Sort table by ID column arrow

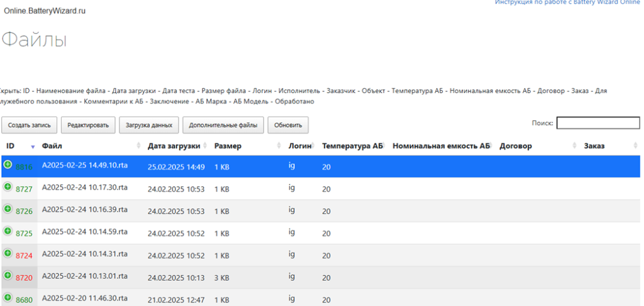tap(32, 146)
